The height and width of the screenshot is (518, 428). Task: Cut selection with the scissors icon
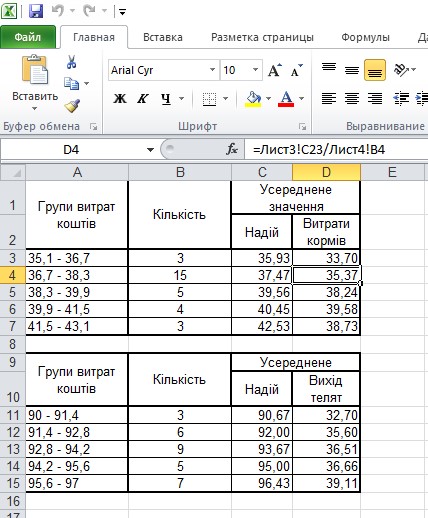71,62
